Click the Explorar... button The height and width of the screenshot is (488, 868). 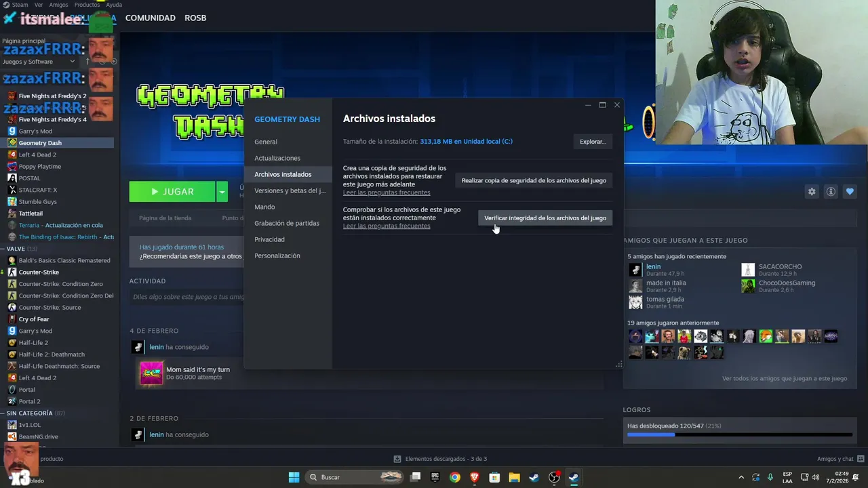click(x=592, y=142)
